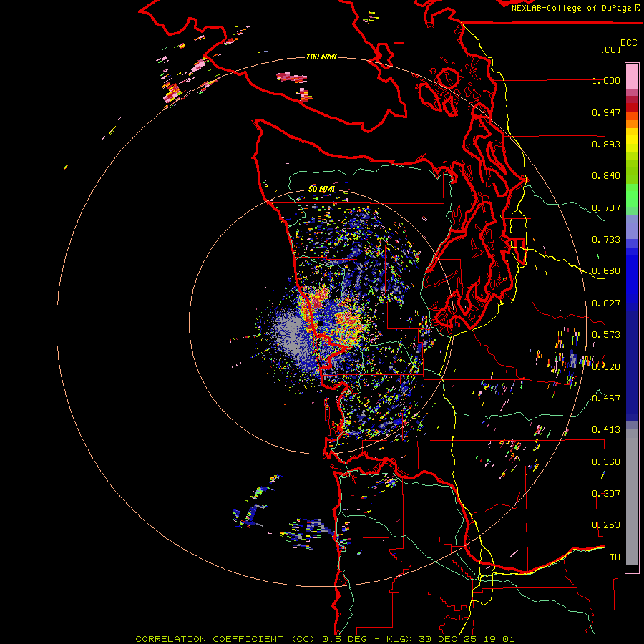Click the 0.840 scale value
The width and height of the screenshot is (644, 644).
coord(606,176)
